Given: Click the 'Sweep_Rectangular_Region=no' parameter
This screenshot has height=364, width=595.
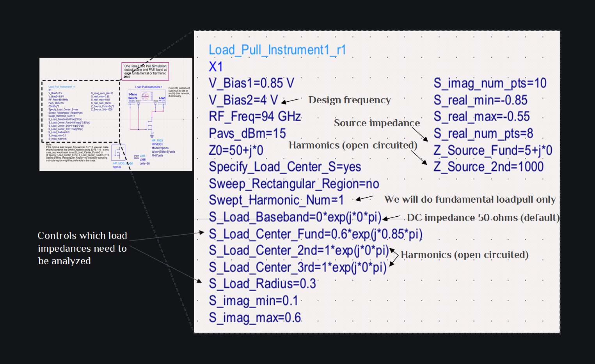Looking at the screenshot, I should (294, 184).
